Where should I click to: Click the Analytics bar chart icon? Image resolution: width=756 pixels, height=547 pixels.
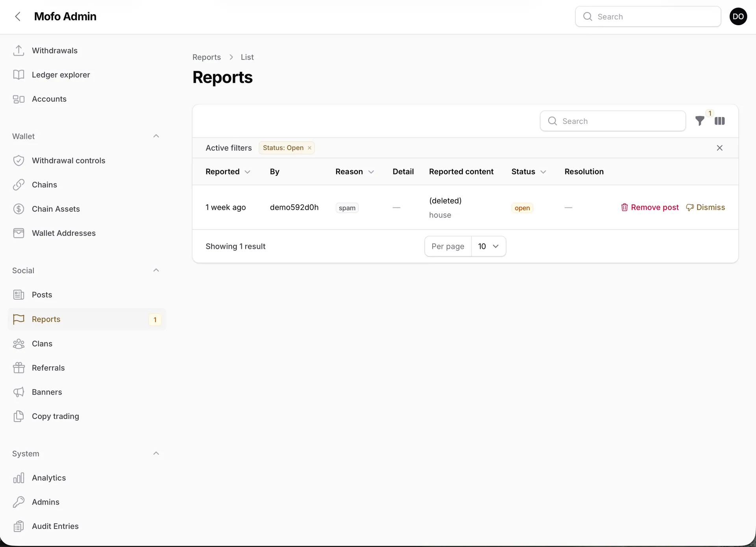[19, 478]
